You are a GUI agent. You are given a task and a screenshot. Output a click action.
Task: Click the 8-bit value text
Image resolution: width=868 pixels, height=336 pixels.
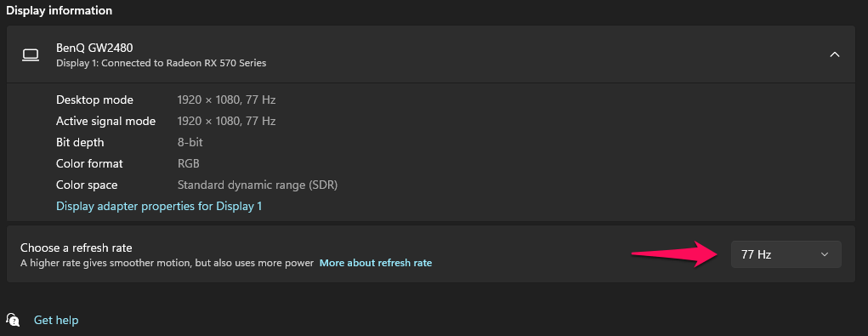tap(190, 142)
